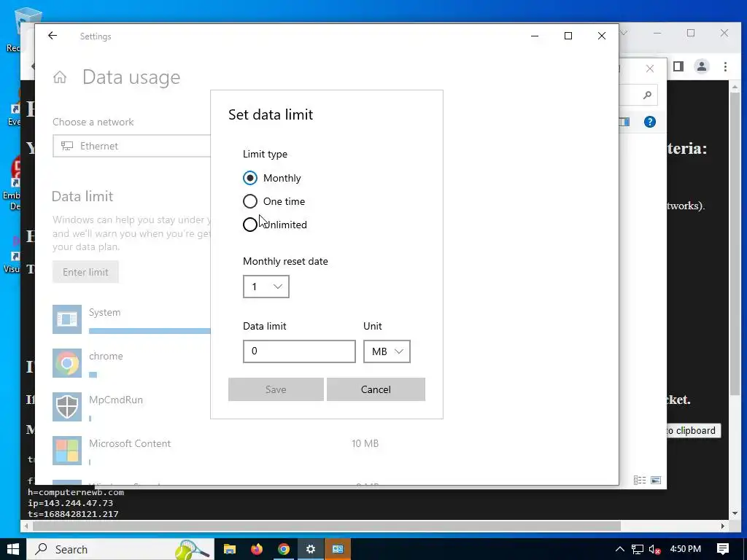Click the browser horizontal scrollbar
The width and height of the screenshot is (747, 560).
coord(326,526)
